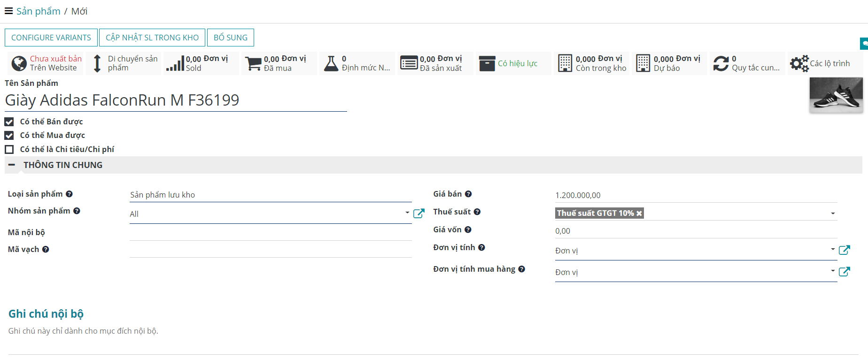
Task: Click BỔ SUNG button
Action: point(231,38)
